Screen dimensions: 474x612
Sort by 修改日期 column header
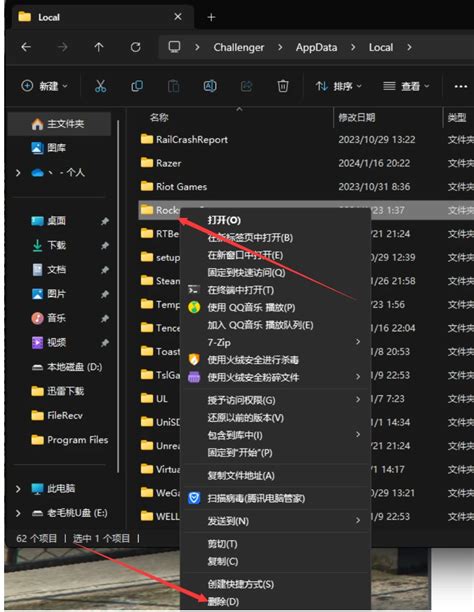click(x=356, y=117)
